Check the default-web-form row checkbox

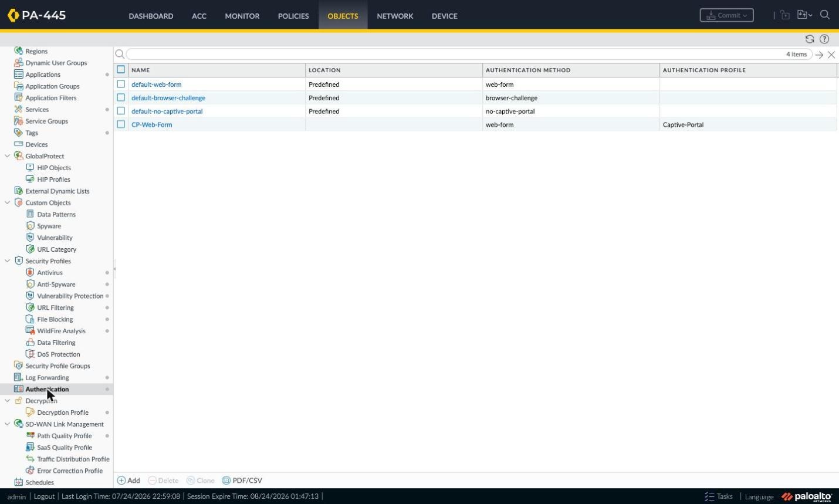click(x=121, y=84)
